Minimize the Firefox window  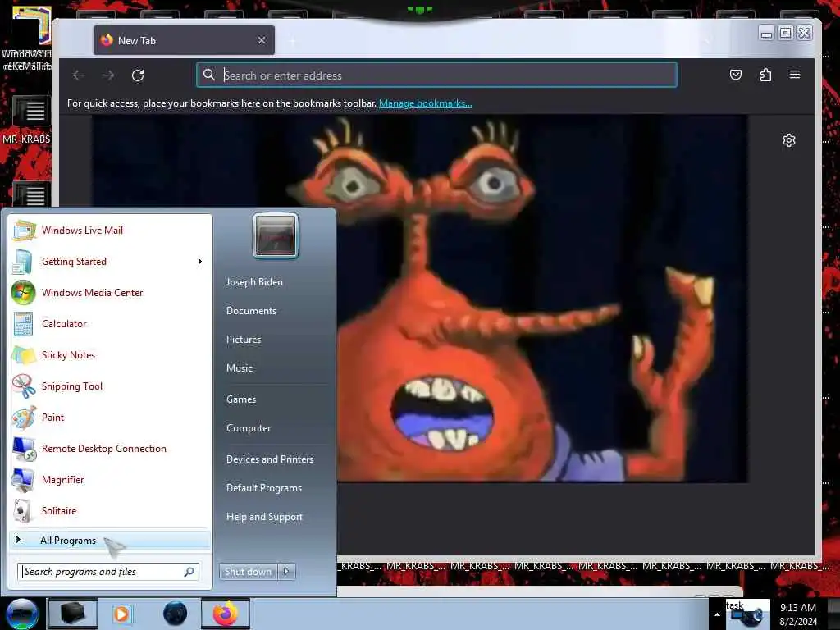click(x=767, y=34)
